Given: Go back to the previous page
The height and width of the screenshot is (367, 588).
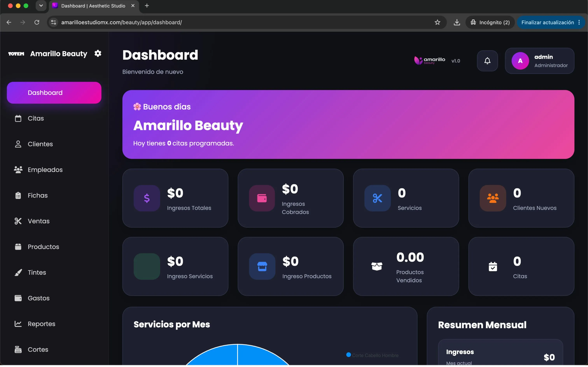Looking at the screenshot, I should click(x=9, y=22).
